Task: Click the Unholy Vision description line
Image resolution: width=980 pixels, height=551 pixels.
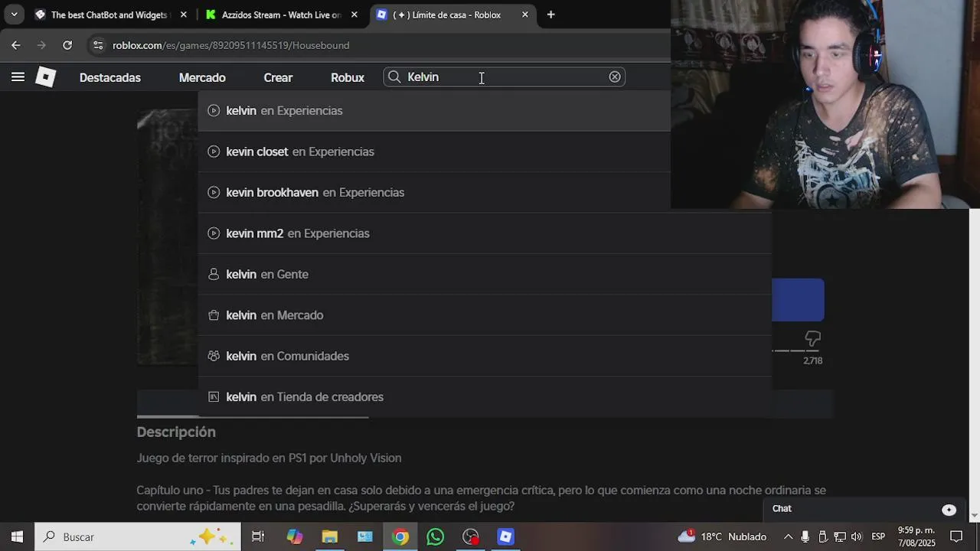Action: tap(269, 458)
